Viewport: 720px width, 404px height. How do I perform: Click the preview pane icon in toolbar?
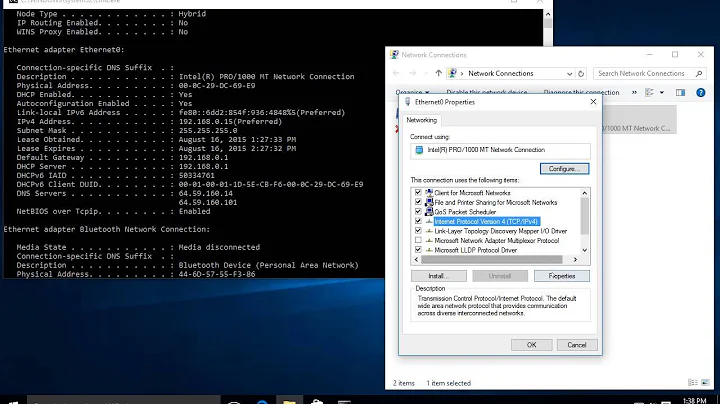678,92
